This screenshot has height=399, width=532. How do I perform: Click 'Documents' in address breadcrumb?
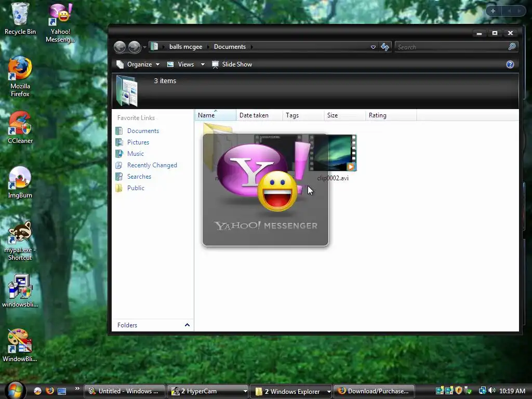230,47
